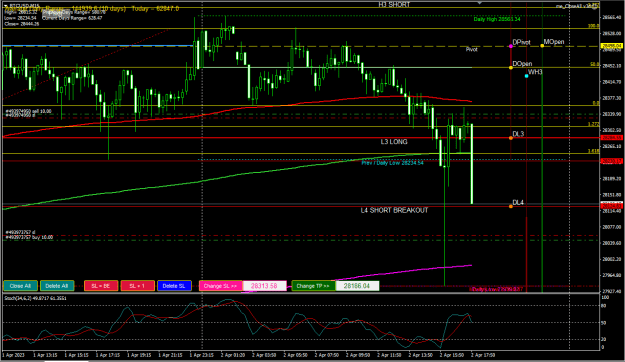The width and height of the screenshot is (625, 362).
Task: Click the blue Delete SL button
Action: 174,286
